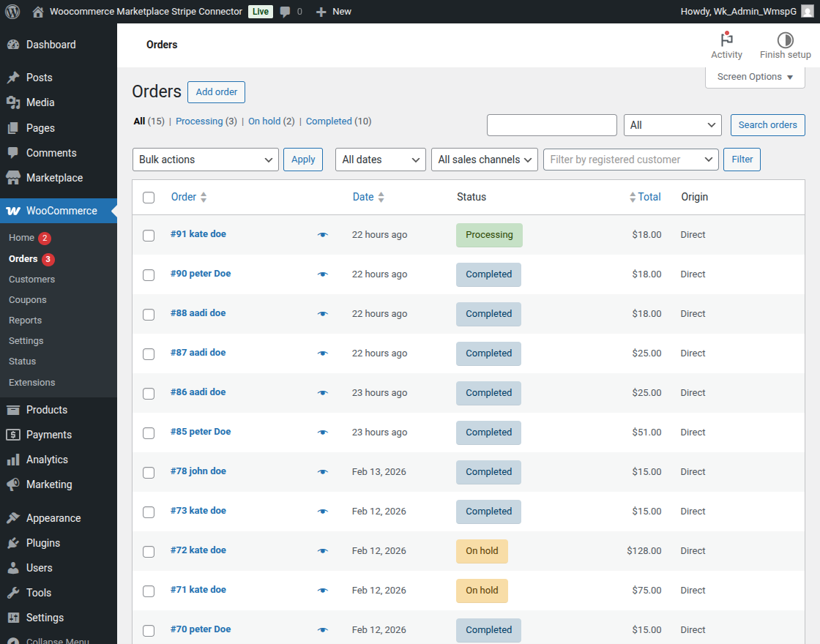Click the comments bubble icon in admin bar

[x=286, y=12]
